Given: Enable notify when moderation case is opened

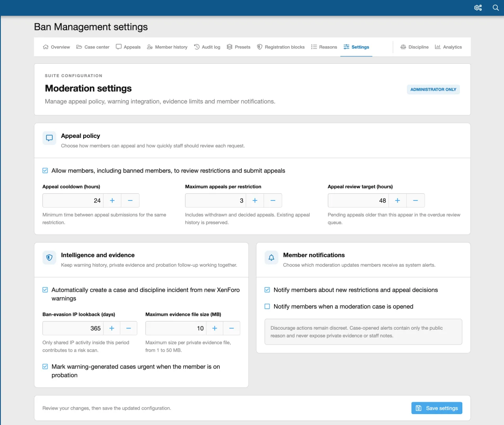Looking at the screenshot, I should click(267, 306).
